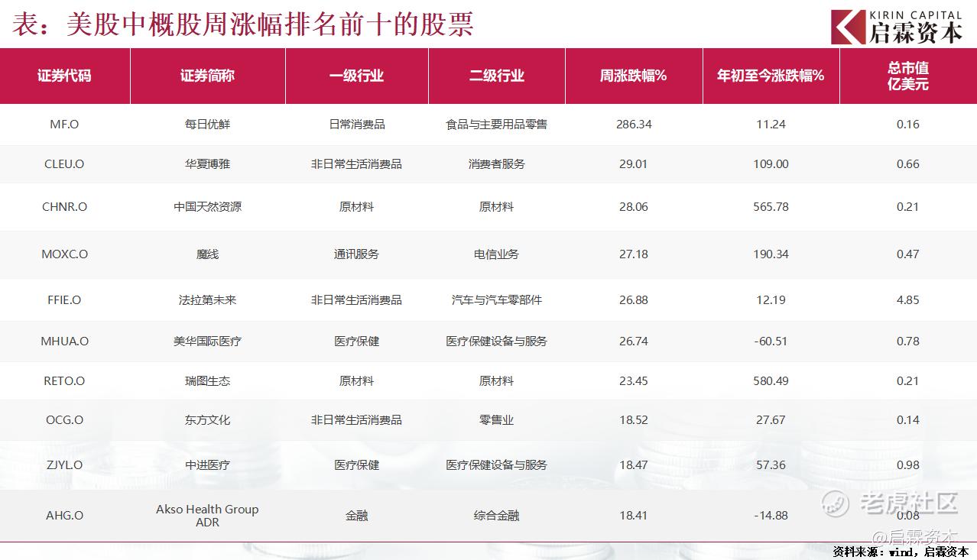Image resolution: width=977 pixels, height=560 pixels.
Task: Click the year-to-date value 57.36
Action: click(x=771, y=465)
